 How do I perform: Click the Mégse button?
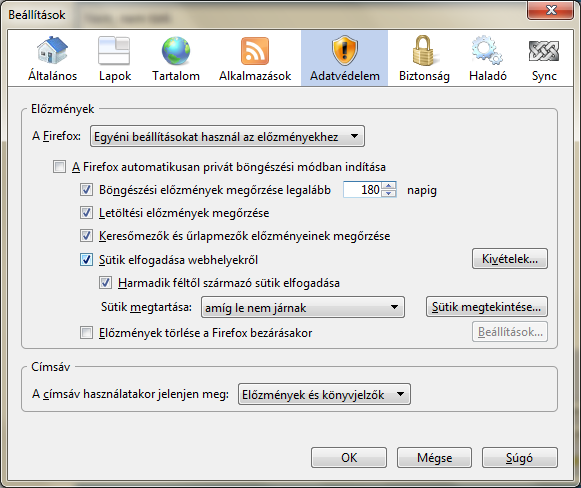pyautogui.click(x=434, y=458)
